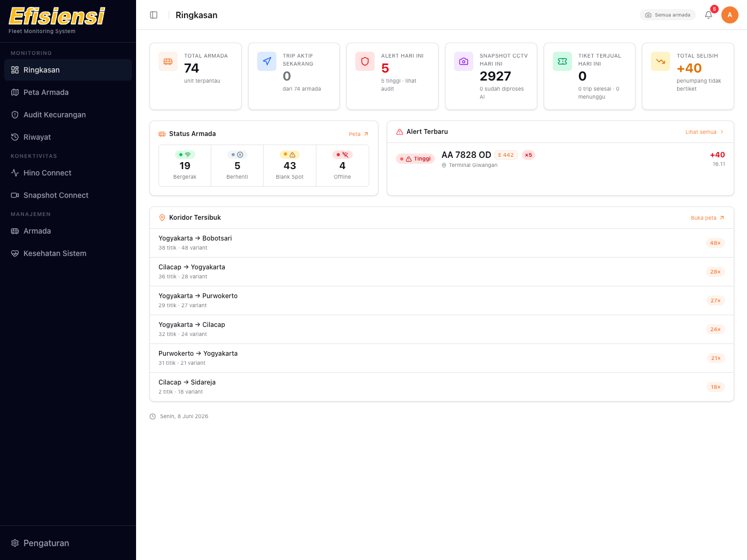Viewport: 747px width, 560px height.
Task: Click the Terminal Giwangan location pin icon
Action: tap(444, 165)
